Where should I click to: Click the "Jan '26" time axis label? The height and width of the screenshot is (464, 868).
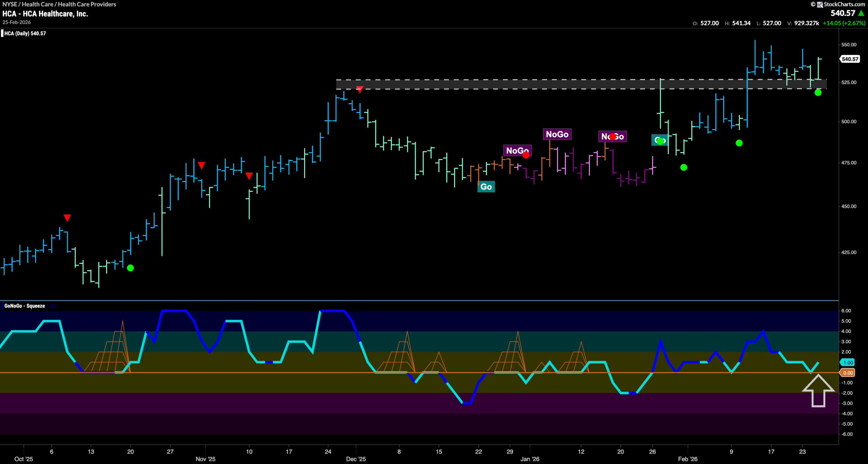point(530,459)
